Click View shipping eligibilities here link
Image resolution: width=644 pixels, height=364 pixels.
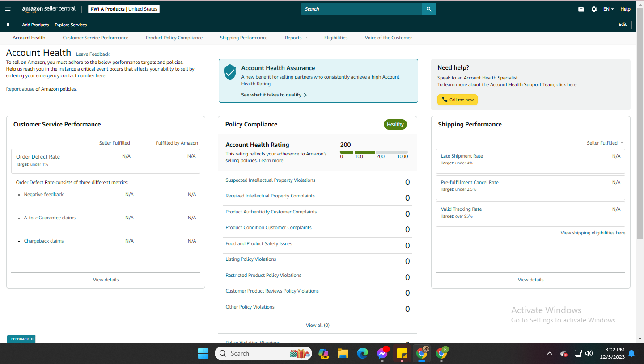(593, 233)
